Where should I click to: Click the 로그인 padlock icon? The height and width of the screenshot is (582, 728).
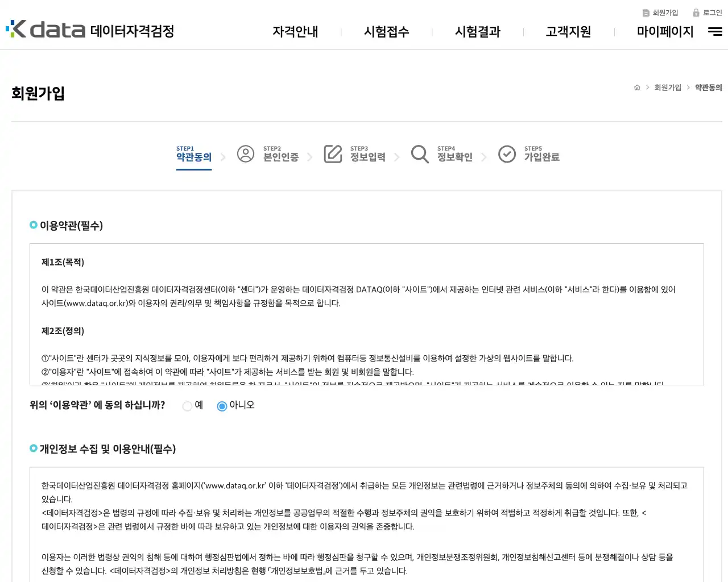[x=695, y=13]
